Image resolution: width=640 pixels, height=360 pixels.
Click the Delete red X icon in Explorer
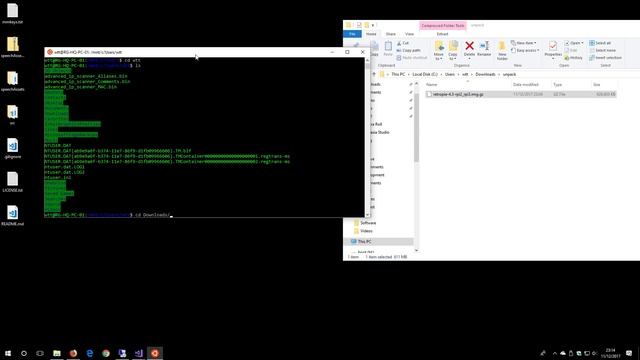click(x=469, y=46)
